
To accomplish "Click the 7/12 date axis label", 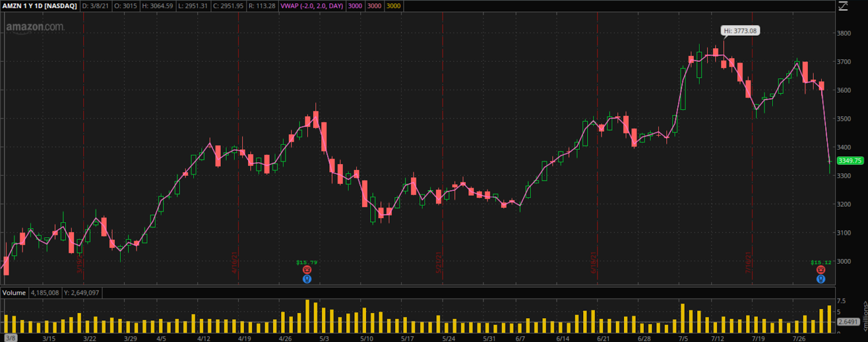I will coord(717,338).
